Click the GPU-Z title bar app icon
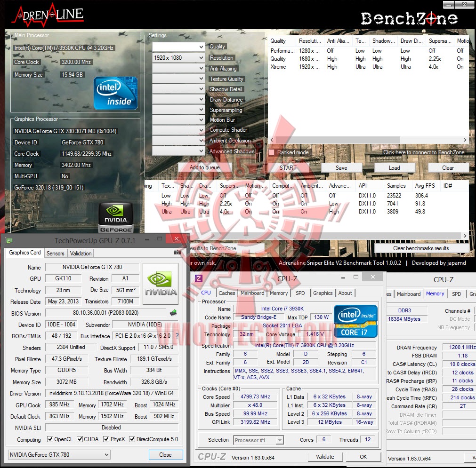The width and height of the screenshot is (476, 468). 9,240
